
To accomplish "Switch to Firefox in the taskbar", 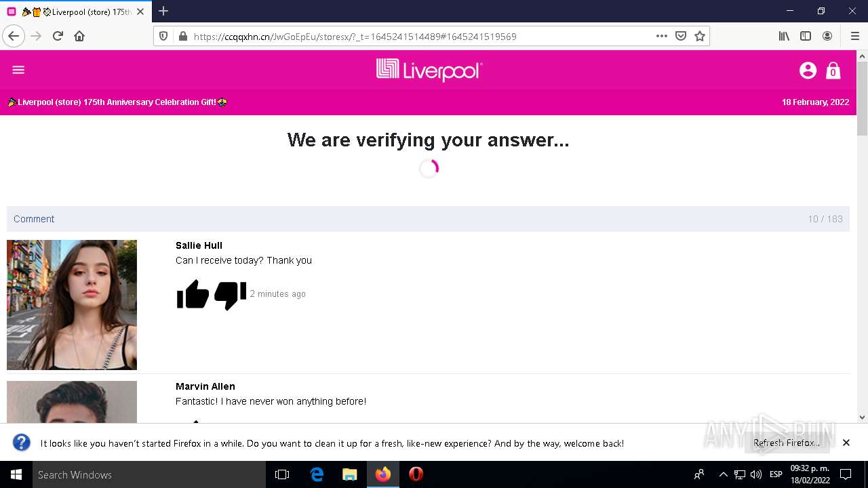I will tap(383, 474).
